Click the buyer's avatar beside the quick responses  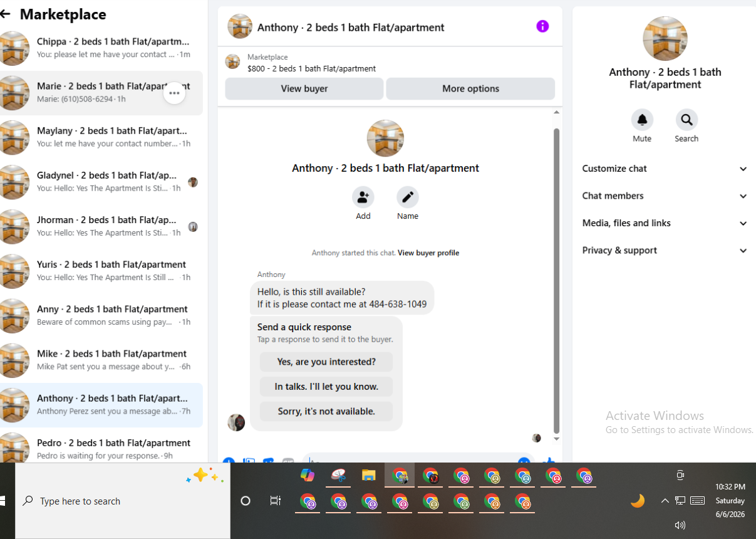pos(236,422)
